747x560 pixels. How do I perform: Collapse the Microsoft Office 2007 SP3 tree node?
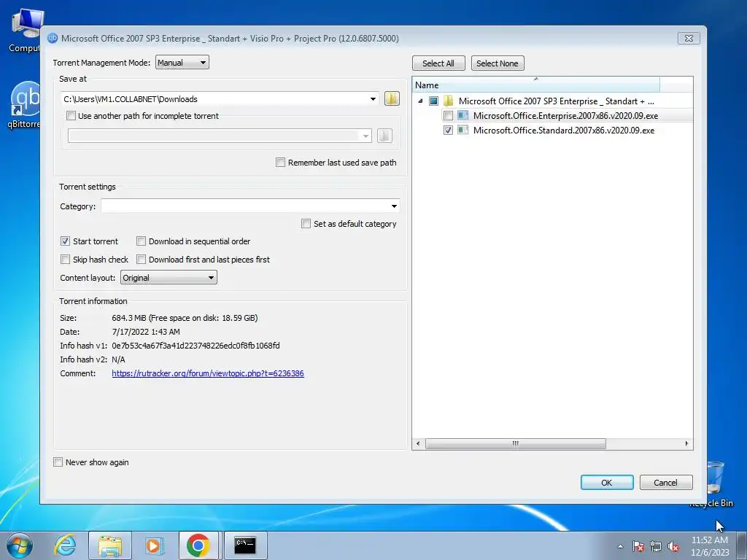[x=420, y=101]
